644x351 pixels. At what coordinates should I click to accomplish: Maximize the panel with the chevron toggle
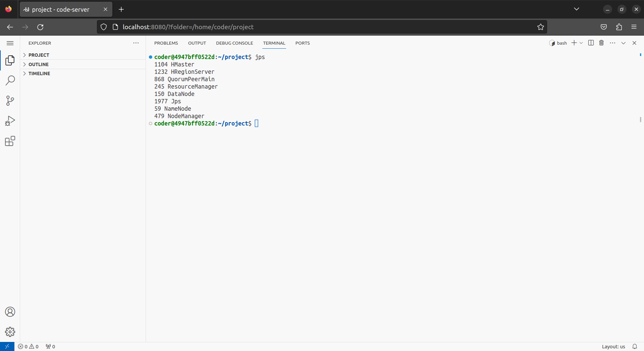tap(624, 43)
